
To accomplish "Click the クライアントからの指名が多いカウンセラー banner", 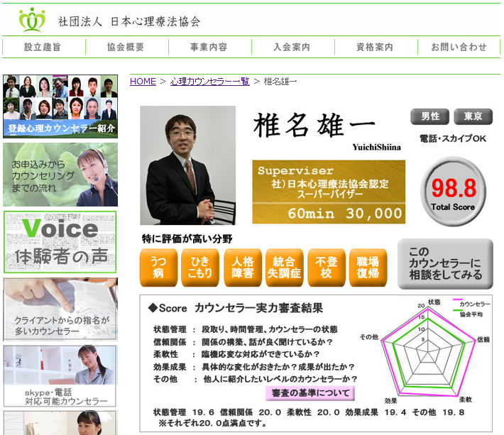I will [60, 309].
